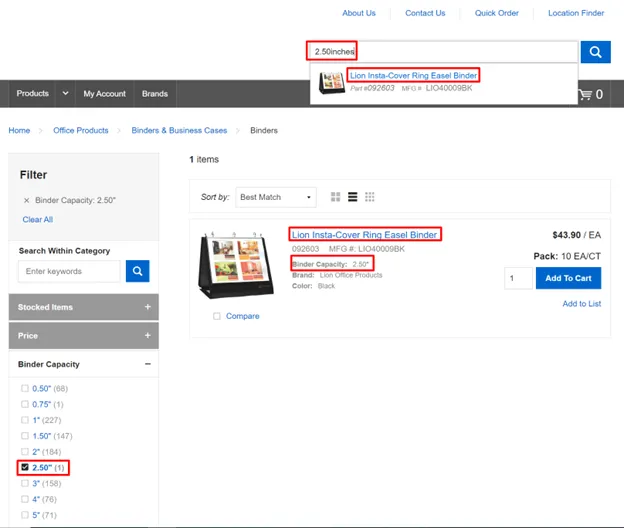Switch to small grid view icon
Image resolution: width=624 pixels, height=528 pixels.
[370, 197]
